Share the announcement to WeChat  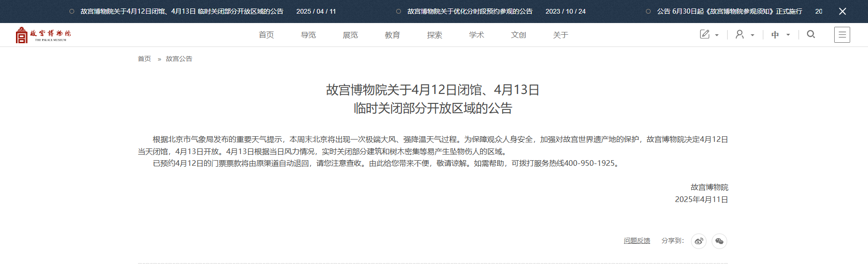[x=719, y=241]
